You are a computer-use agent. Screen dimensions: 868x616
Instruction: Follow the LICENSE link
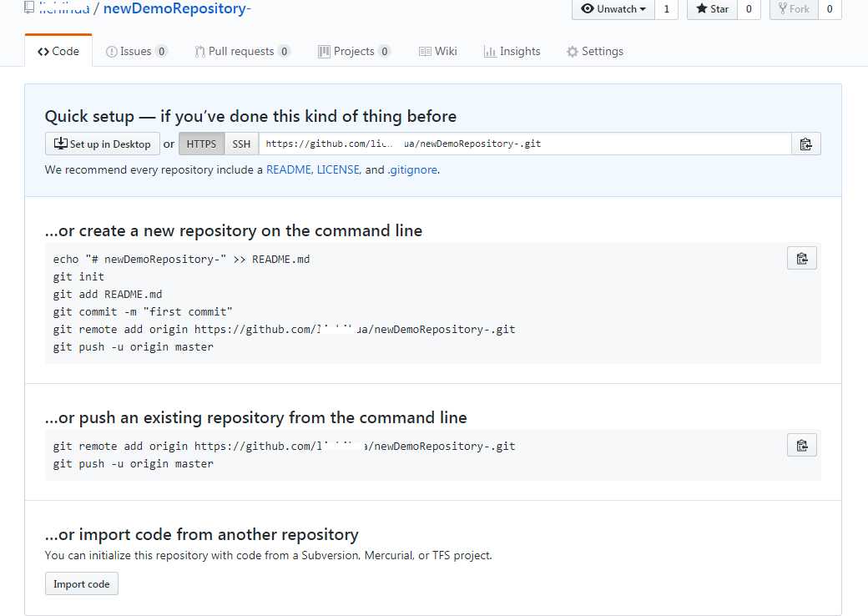click(338, 169)
